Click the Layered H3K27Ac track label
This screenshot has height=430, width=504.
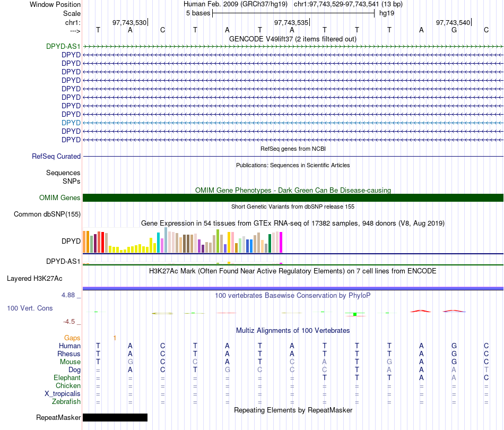(x=34, y=279)
